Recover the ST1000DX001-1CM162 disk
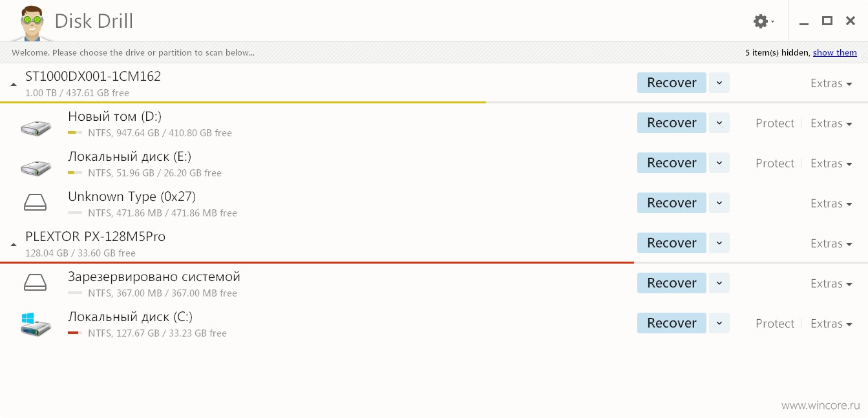 click(x=672, y=83)
